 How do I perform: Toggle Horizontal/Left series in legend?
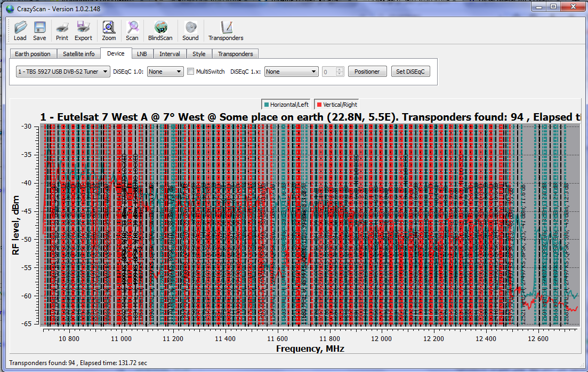286,105
